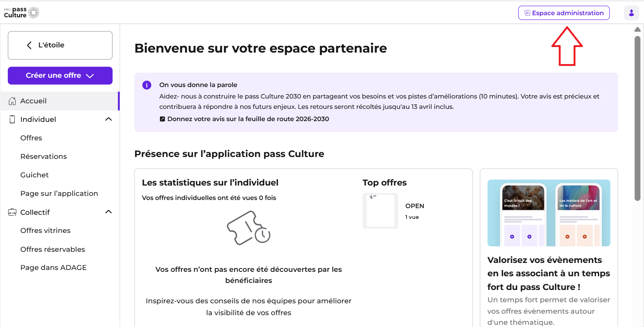The height and width of the screenshot is (327, 644).
Task: Click the L'étoile structure selector button
Action: click(x=60, y=45)
